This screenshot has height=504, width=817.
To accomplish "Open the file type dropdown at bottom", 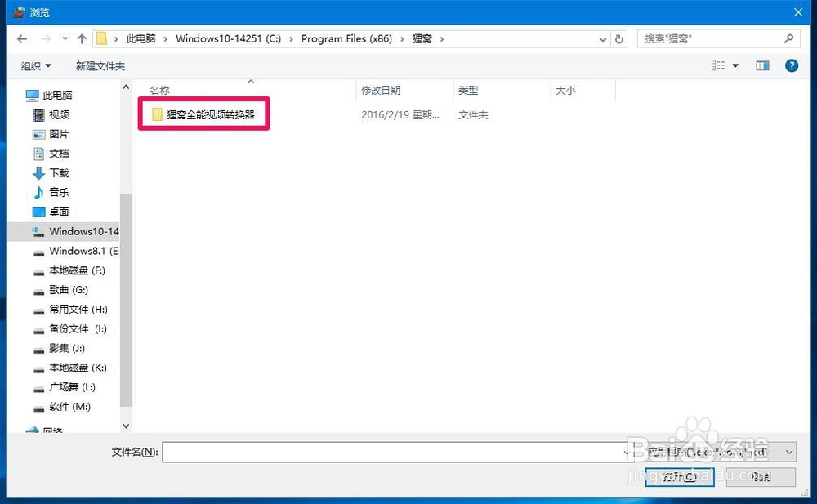I will (x=719, y=451).
